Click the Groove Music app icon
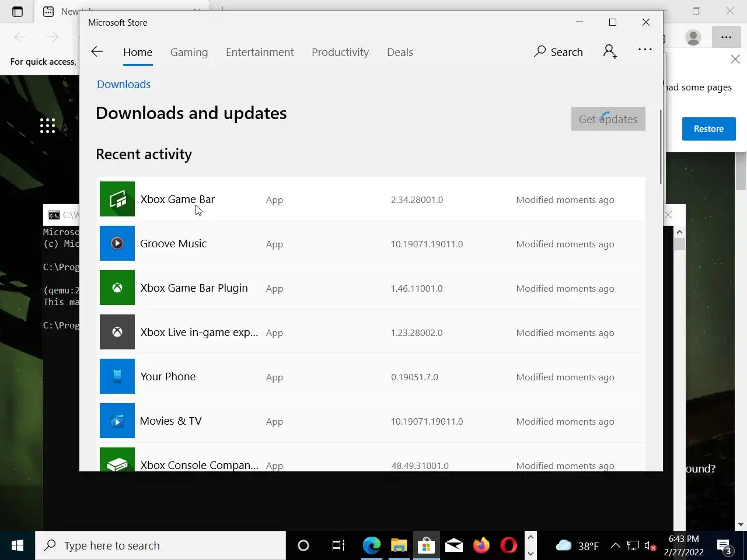This screenshot has height=560, width=747. (x=117, y=243)
